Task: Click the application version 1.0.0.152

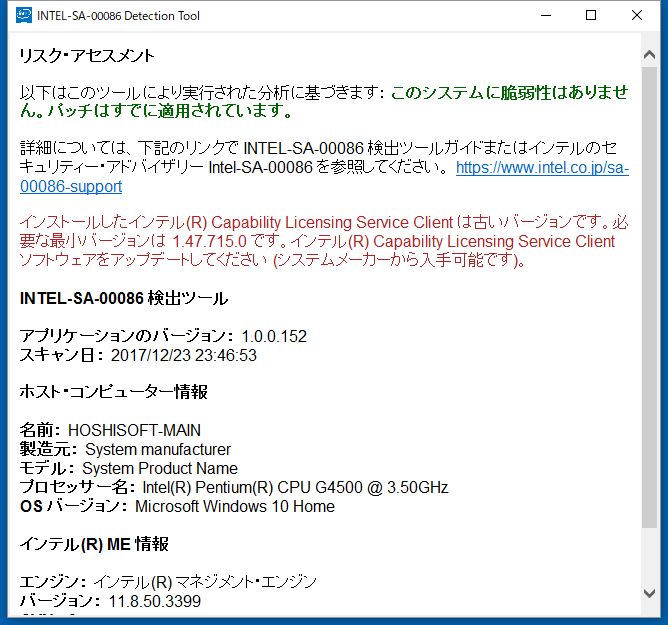Action: tap(274, 336)
